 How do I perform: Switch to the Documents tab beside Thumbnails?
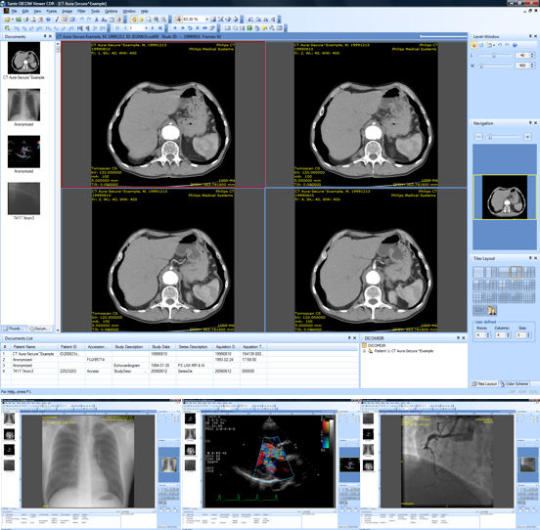[x=40, y=329]
